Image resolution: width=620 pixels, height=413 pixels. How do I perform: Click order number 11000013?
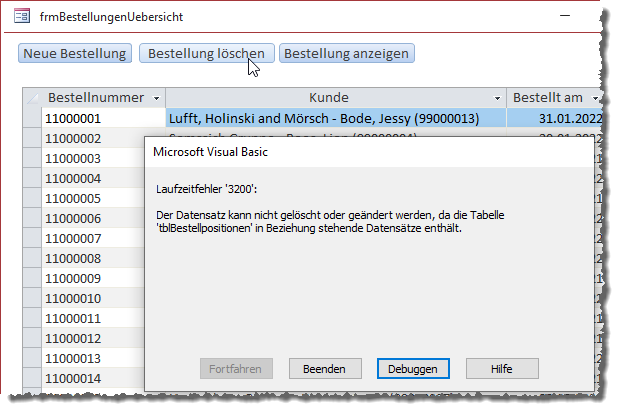tap(93, 358)
